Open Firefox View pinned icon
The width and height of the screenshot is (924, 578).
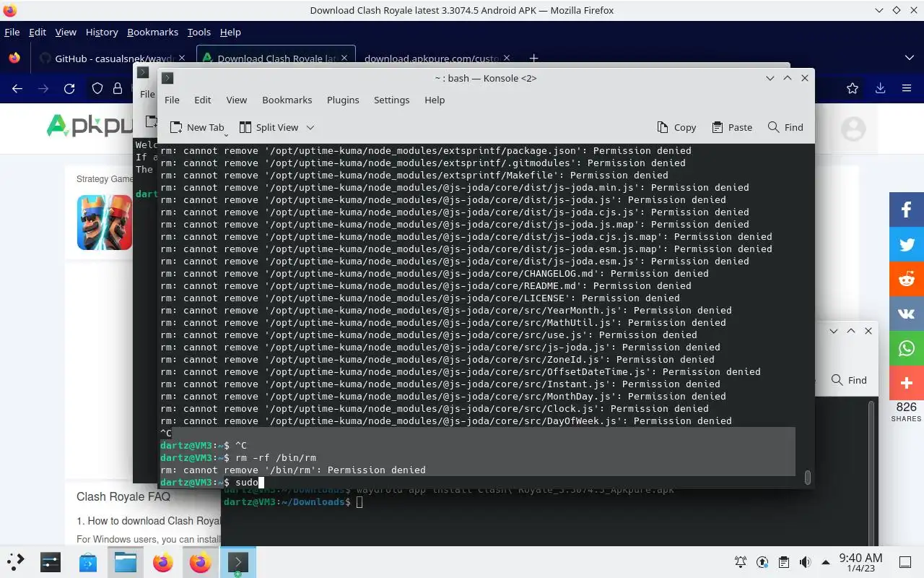pyautogui.click(x=14, y=58)
